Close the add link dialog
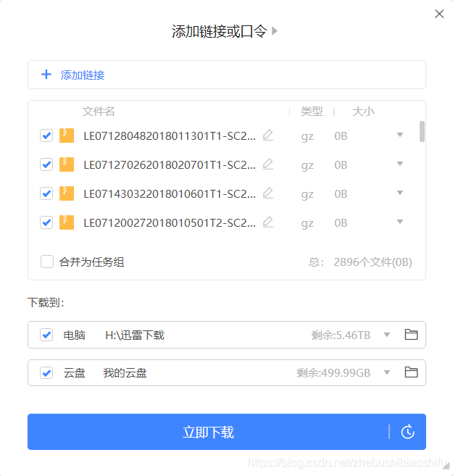This screenshot has height=476, width=453. tap(439, 14)
